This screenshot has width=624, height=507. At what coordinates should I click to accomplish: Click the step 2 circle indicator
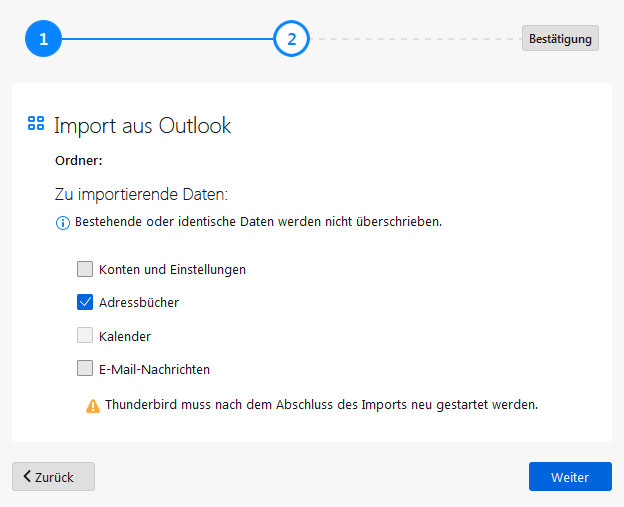291,40
